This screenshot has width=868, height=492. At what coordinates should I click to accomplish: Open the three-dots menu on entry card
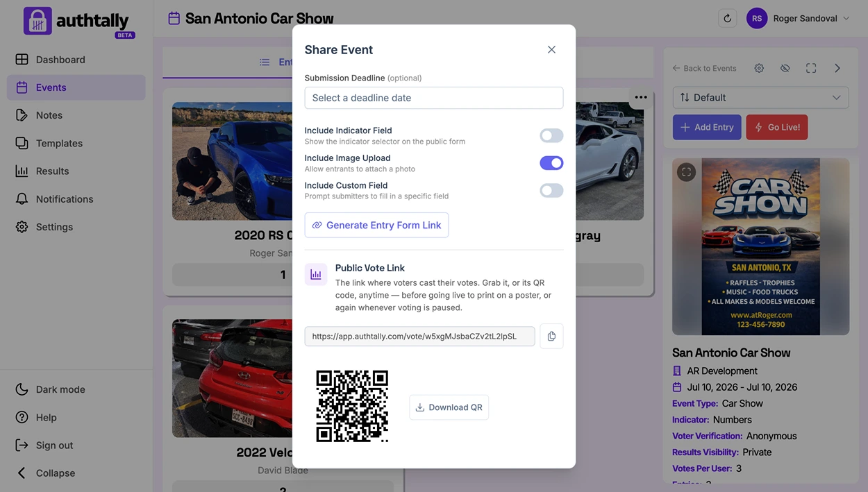(x=640, y=97)
